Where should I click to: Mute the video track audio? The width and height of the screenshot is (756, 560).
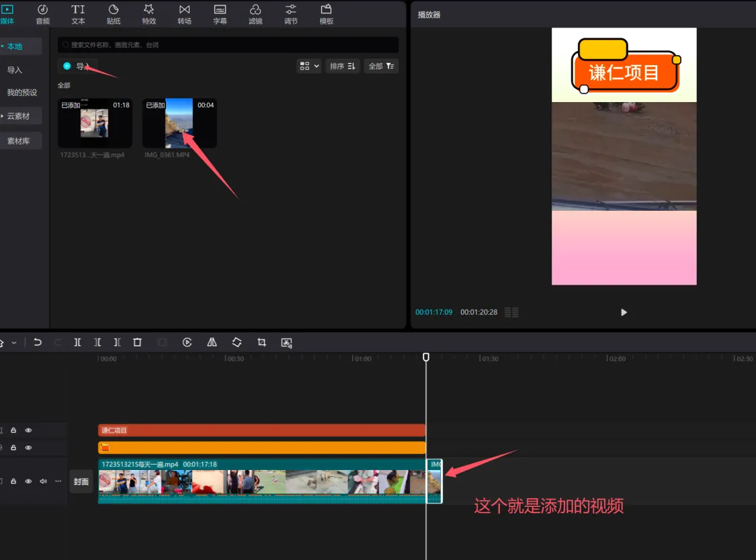[x=43, y=481]
